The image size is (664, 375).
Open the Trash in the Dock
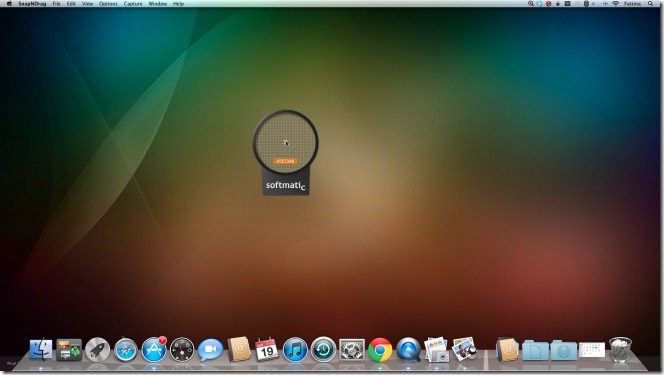pyautogui.click(x=620, y=349)
